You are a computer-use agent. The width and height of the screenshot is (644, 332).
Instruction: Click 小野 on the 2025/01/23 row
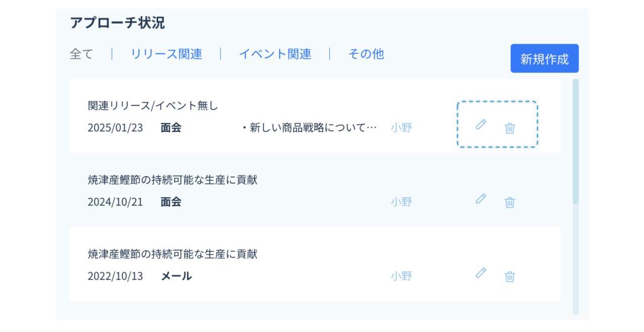(x=401, y=128)
